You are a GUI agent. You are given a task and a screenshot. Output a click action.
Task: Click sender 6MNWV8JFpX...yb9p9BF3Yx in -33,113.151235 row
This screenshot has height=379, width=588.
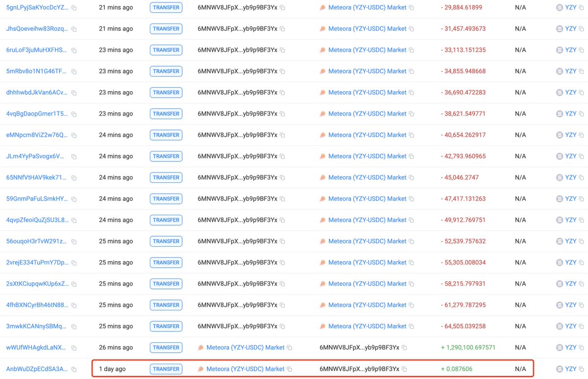pyautogui.click(x=237, y=50)
